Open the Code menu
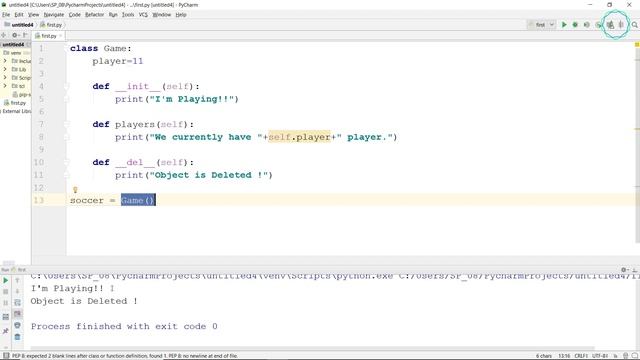 pos(74,15)
